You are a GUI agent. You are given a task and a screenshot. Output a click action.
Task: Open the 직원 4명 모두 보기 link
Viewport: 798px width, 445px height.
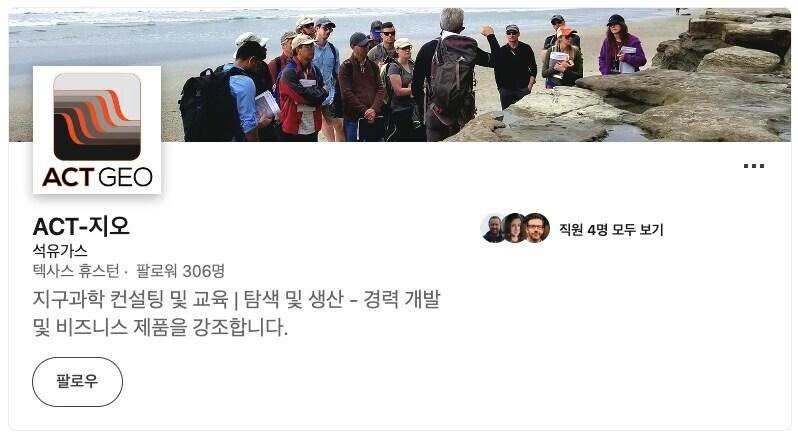(x=611, y=230)
